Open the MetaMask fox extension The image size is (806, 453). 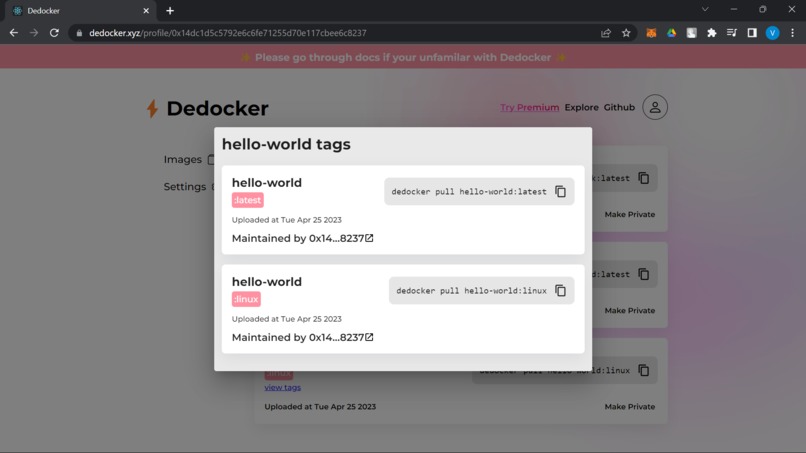tap(651, 33)
